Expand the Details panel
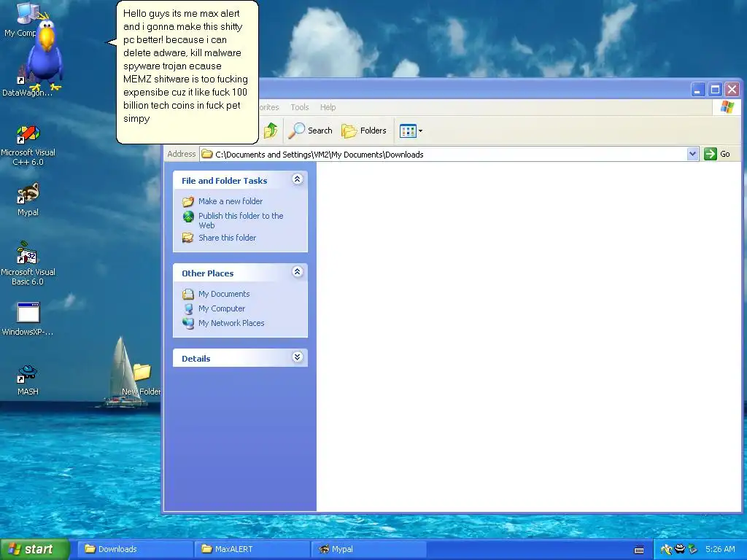747x560 pixels. tap(298, 357)
